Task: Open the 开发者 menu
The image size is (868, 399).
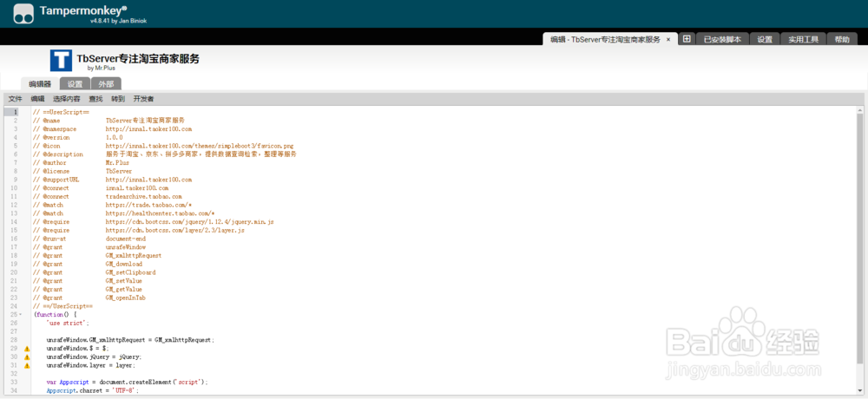Action: [143, 99]
